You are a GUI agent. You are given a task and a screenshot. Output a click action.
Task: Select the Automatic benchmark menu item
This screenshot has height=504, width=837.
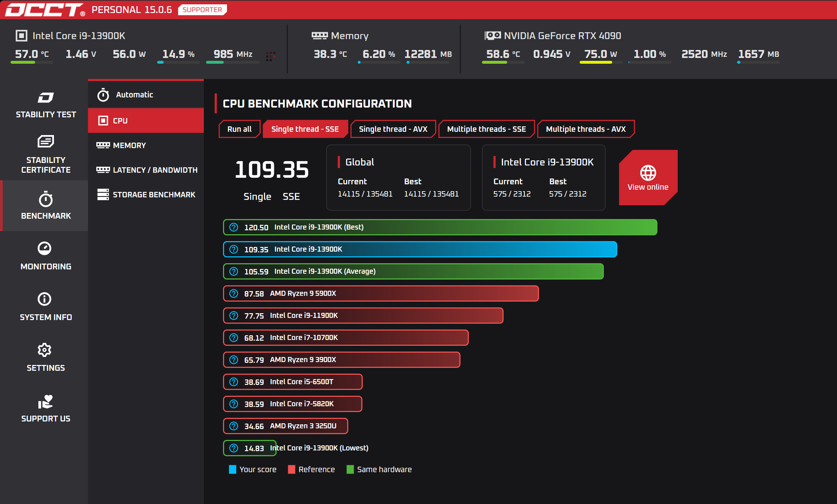click(134, 95)
